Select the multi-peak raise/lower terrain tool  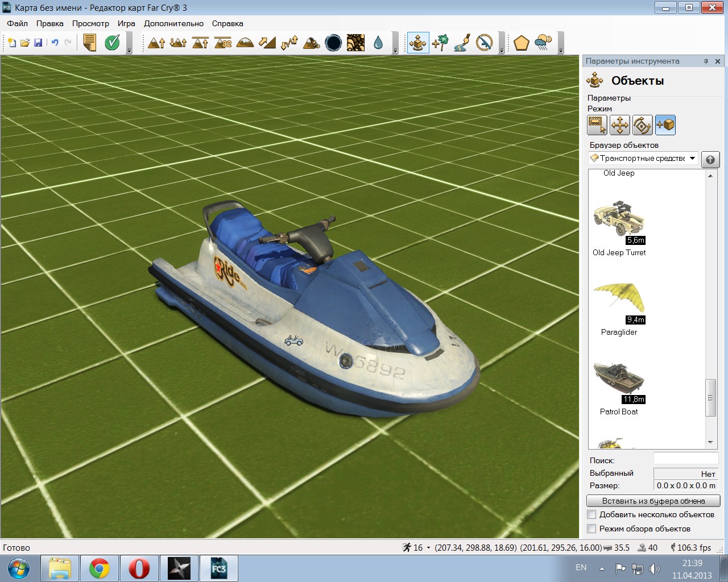[179, 43]
